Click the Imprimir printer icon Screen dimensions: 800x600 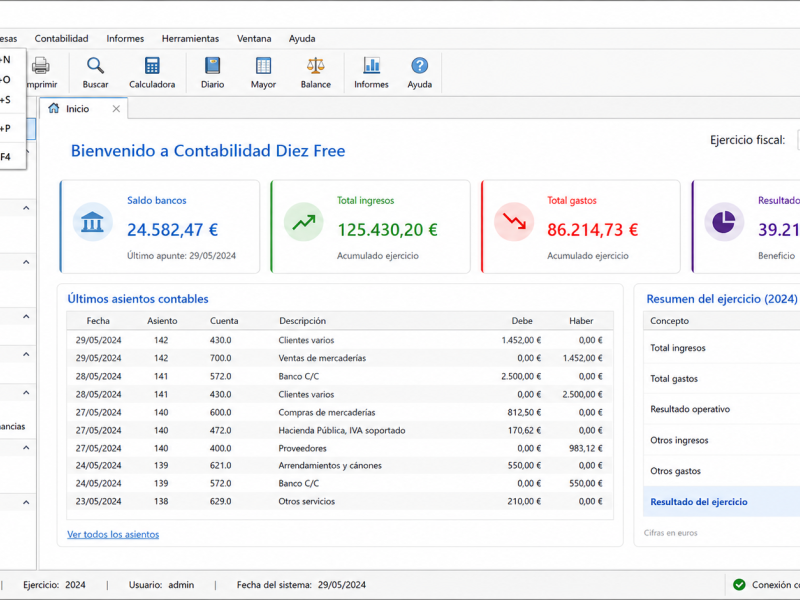(41, 66)
